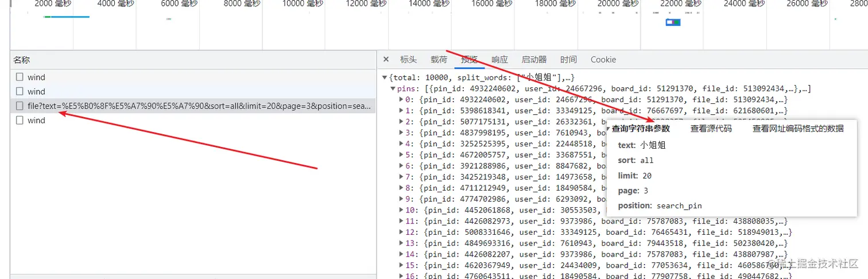Select the wind request below the file?text row
868x279 pixels.
[193, 121]
